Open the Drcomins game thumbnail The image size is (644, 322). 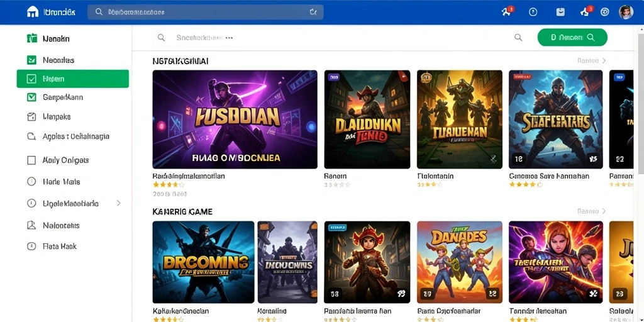click(203, 262)
